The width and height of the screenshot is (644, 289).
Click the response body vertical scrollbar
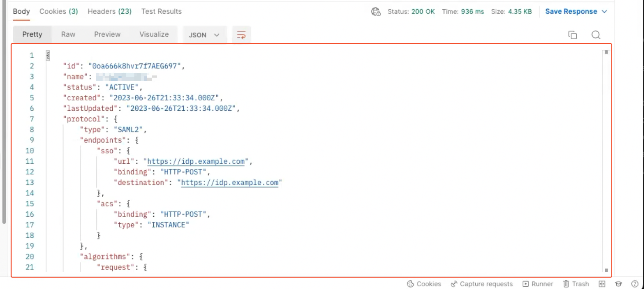(x=606, y=161)
